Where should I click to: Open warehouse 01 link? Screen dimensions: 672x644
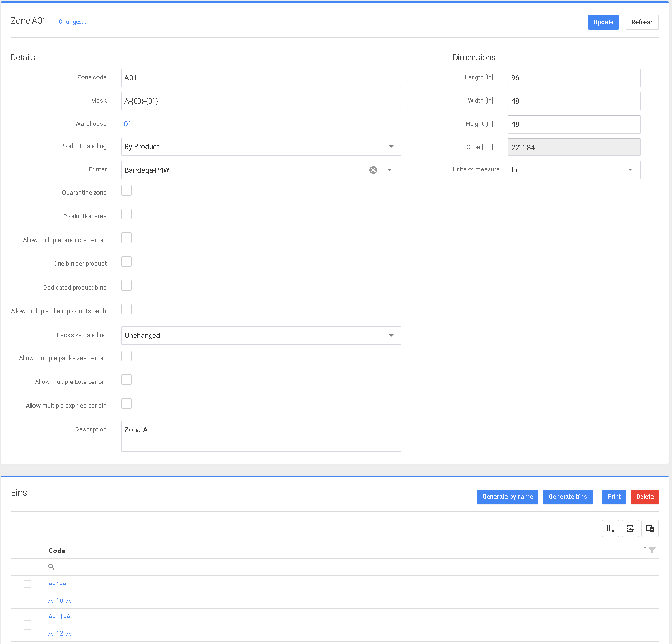click(x=128, y=124)
